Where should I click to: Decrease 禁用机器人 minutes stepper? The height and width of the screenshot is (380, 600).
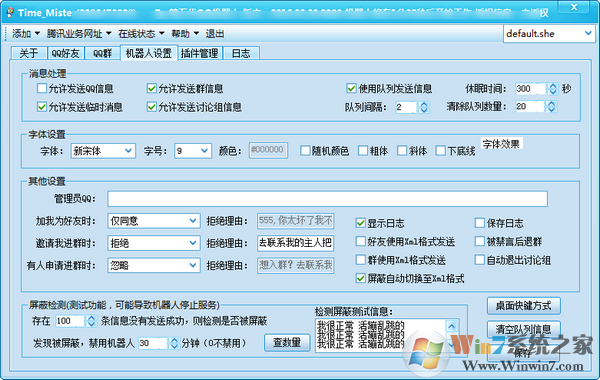tap(174, 346)
